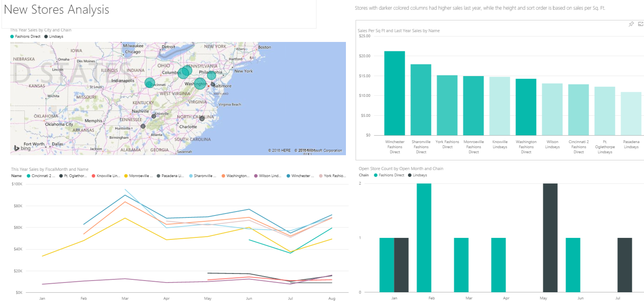Click Sharonville in line chart legend
Image resolution: width=644 pixels, height=301 pixels.
[x=203, y=176]
